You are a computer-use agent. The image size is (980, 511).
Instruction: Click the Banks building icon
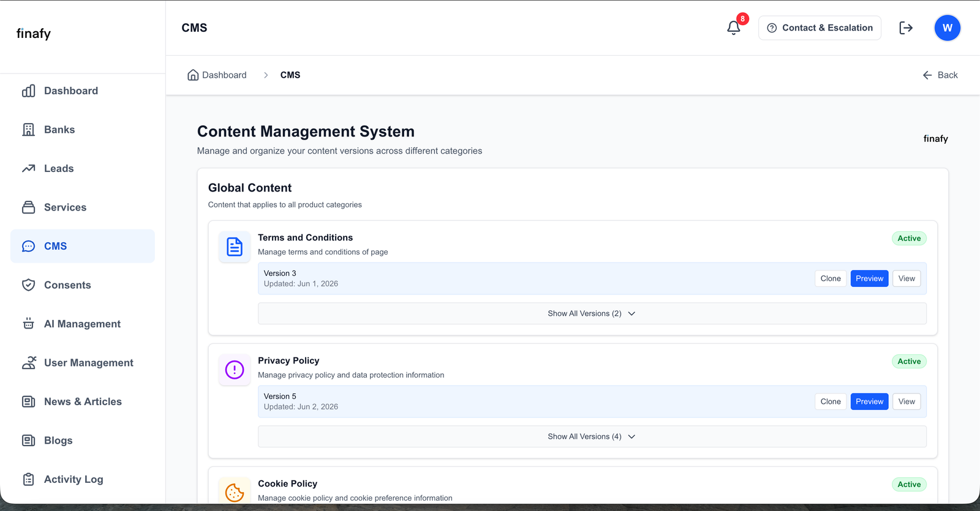point(29,130)
